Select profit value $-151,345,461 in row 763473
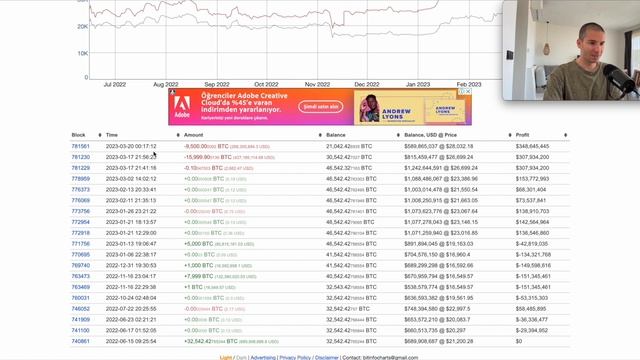Screen dimensions: 640x360 coord(533,276)
